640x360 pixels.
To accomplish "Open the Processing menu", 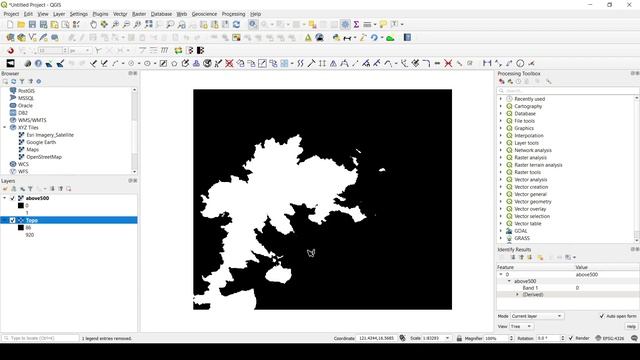I will click(233, 14).
